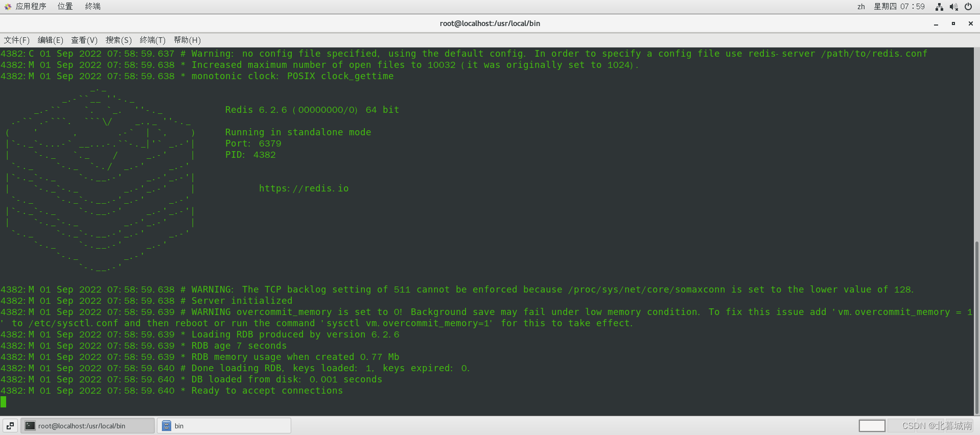Click the 'PID: 4382' text

click(x=250, y=155)
